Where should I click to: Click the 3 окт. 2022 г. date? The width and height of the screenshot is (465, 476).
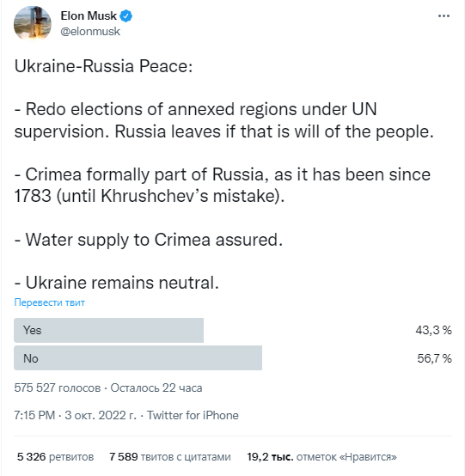pos(101,415)
